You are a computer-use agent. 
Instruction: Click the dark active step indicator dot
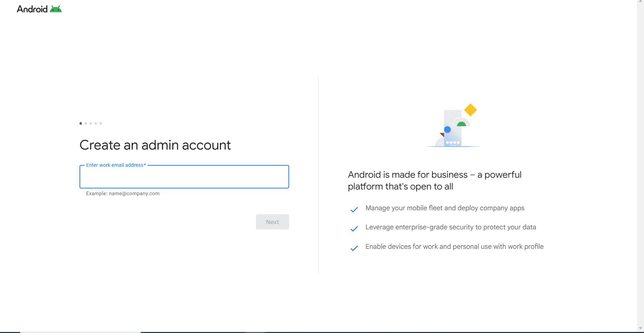tap(80, 123)
